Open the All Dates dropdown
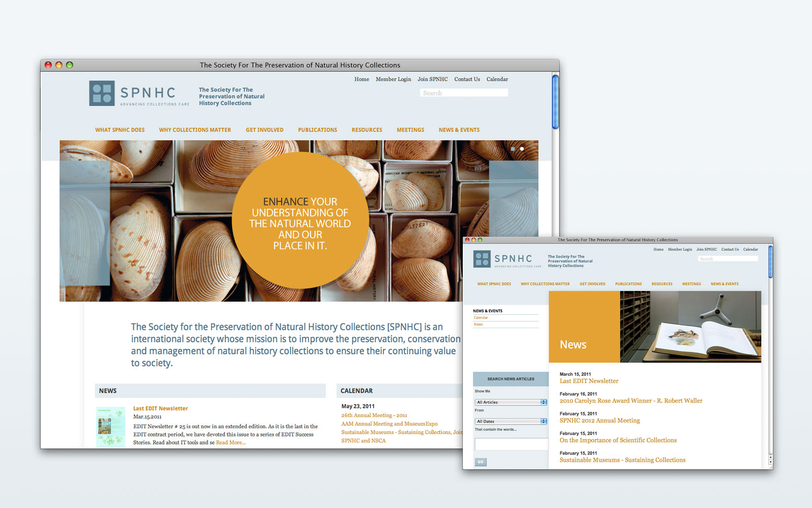The width and height of the screenshot is (812, 508). (x=511, y=421)
